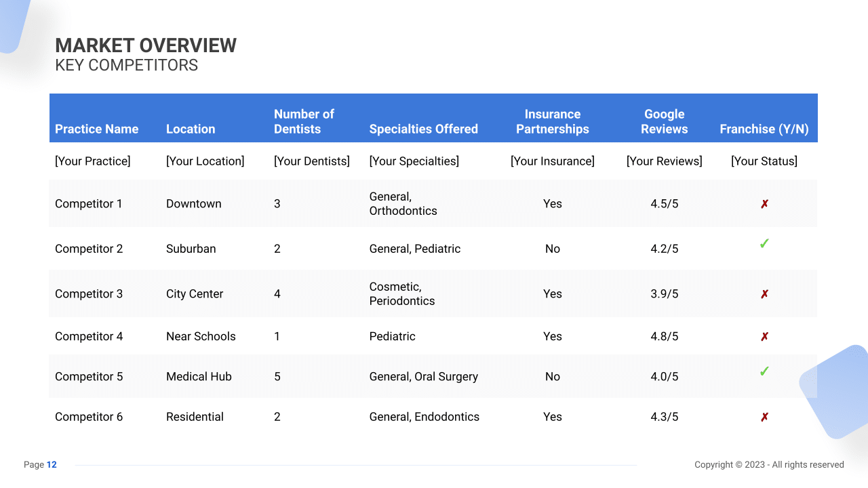Select the red X for Competitor 6
The width and height of the screenshot is (868, 488).
(764, 416)
